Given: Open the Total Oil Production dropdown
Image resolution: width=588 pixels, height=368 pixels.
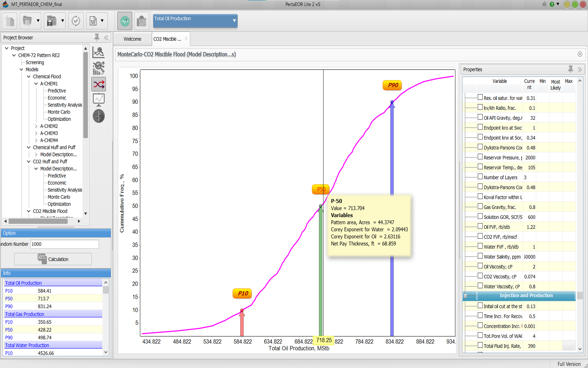Looking at the screenshot, I should pos(195,21).
